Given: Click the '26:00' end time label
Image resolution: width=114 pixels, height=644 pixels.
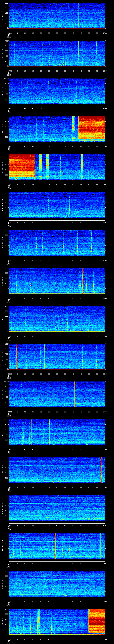Looking at the screenshot, I should point(105,374).
